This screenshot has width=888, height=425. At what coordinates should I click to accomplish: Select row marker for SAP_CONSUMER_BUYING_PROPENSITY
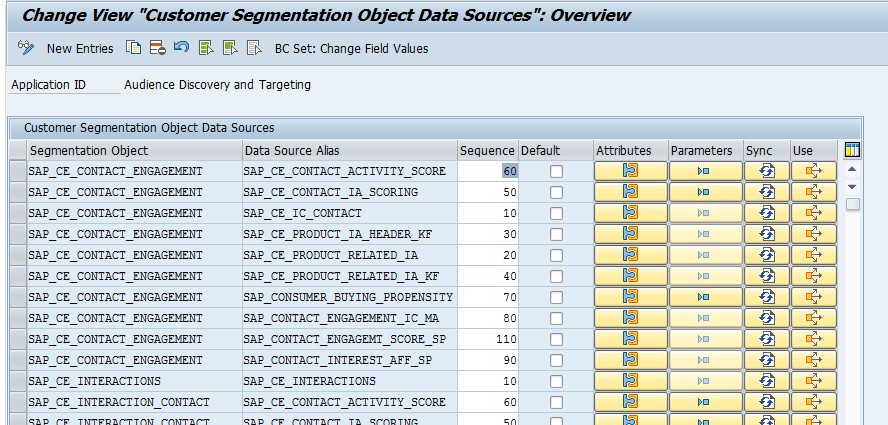tap(18, 297)
